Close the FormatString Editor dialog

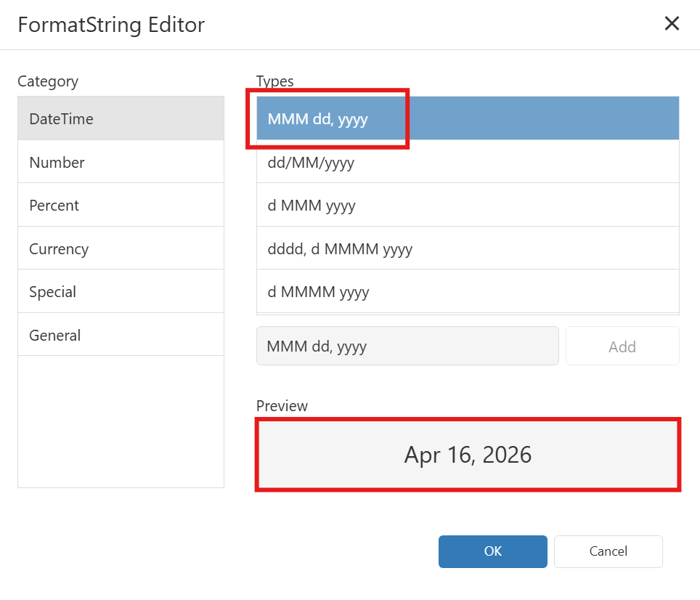(672, 24)
